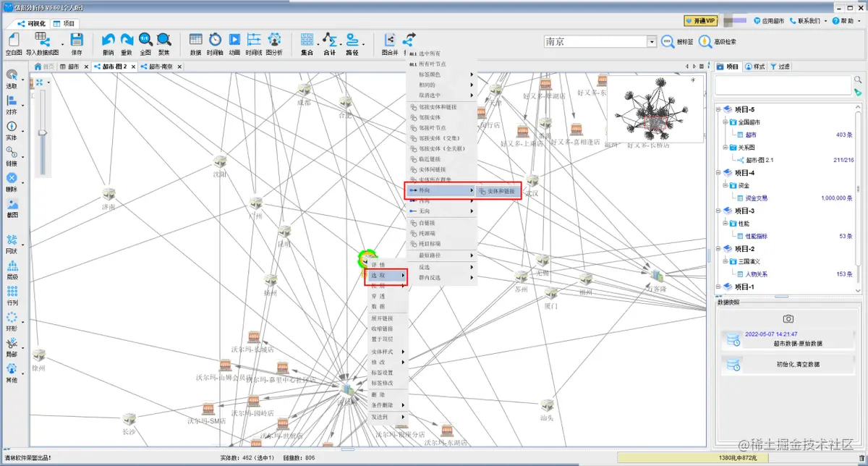Viewport: 868px width, 466px height.
Task: Collapse the 三国演义 folder node
Action: (x=724, y=261)
